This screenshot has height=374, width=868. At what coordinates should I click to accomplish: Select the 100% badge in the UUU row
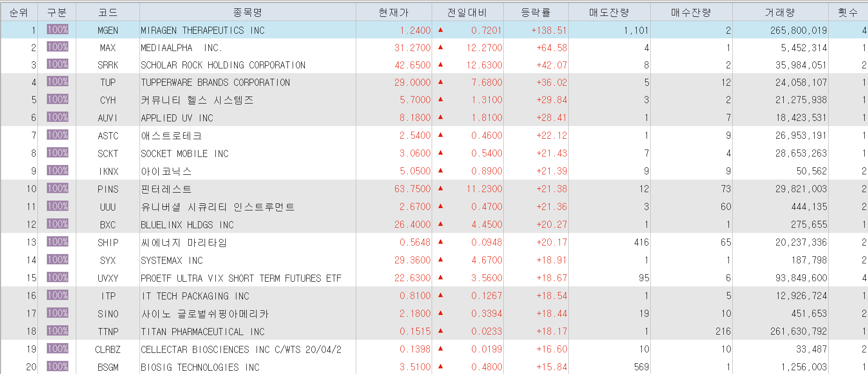pyautogui.click(x=58, y=206)
